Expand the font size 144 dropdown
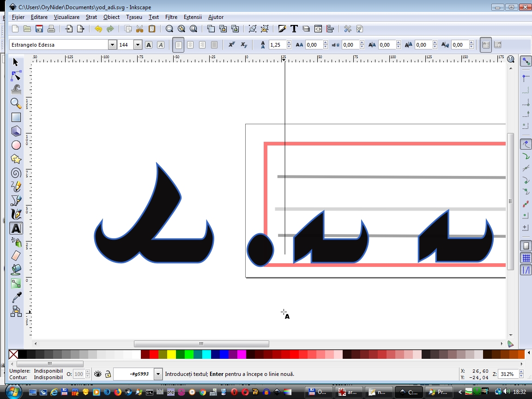The width and height of the screenshot is (532, 399). [138, 45]
